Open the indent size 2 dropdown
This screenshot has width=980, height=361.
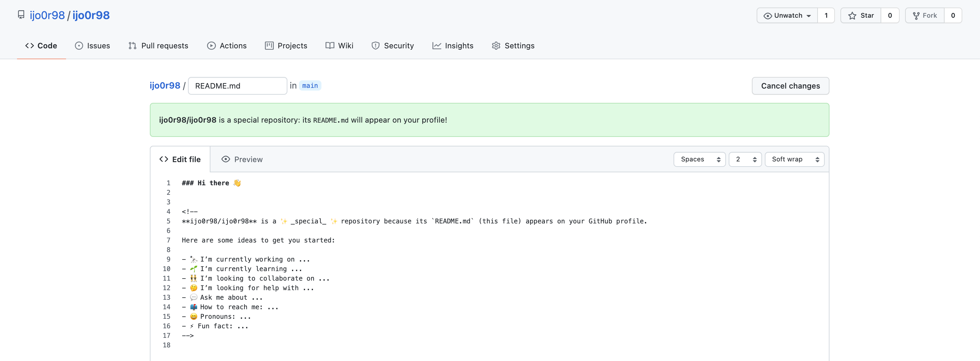pos(745,159)
